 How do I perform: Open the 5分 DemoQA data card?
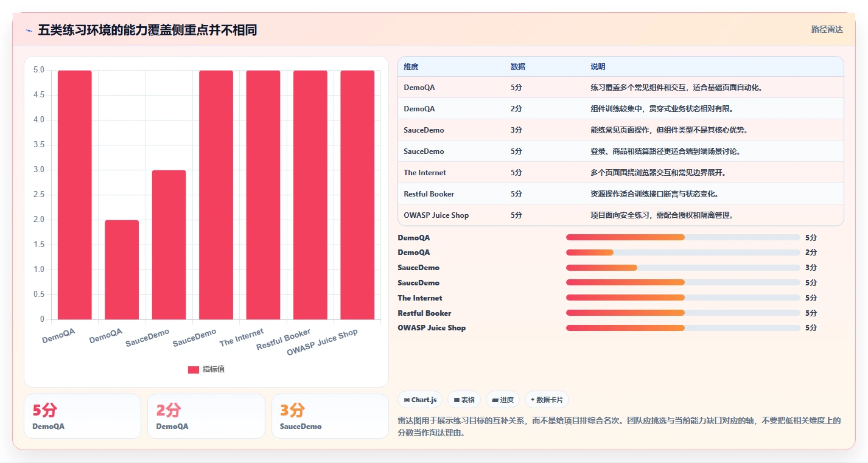[82, 416]
